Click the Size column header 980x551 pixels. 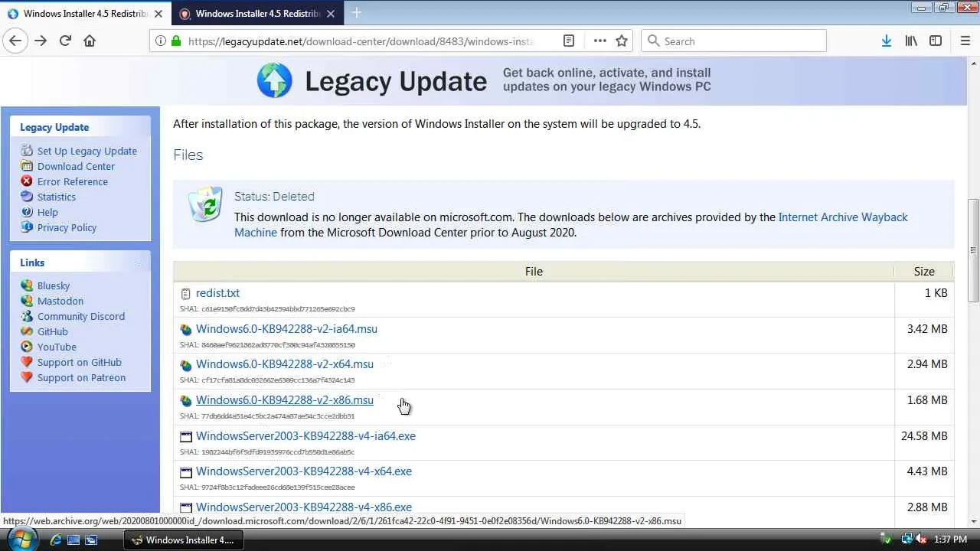tap(924, 272)
